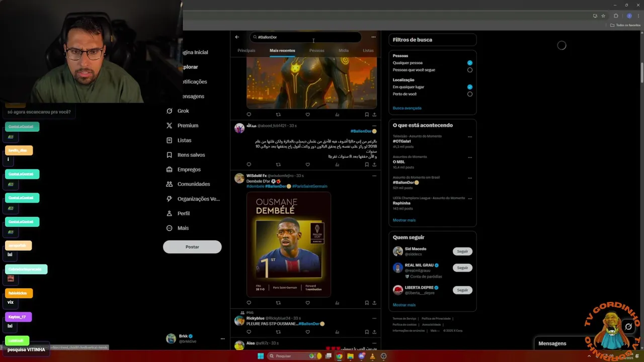Open more options on Rickyblue's tweet
This screenshot has height=362, width=644.
[374, 318]
